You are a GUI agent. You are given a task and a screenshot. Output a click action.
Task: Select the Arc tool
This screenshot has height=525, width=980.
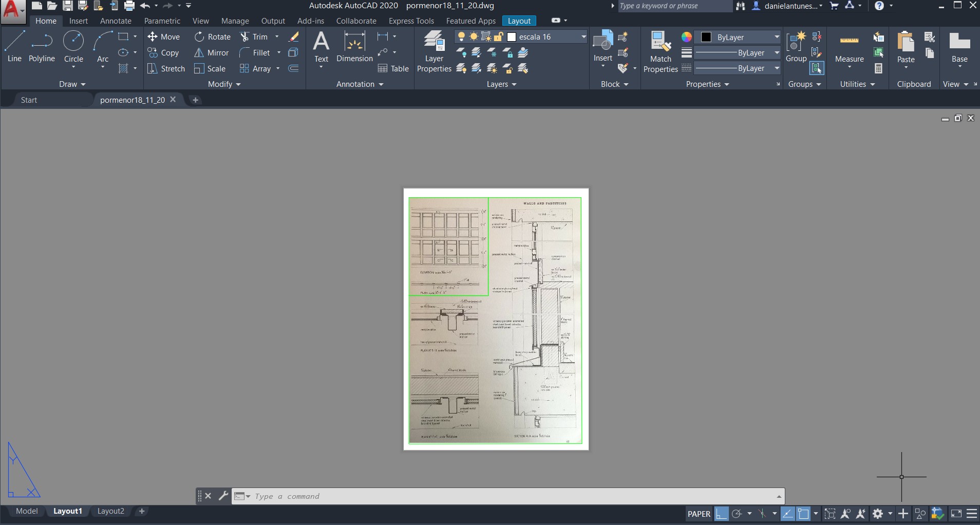coord(103,46)
